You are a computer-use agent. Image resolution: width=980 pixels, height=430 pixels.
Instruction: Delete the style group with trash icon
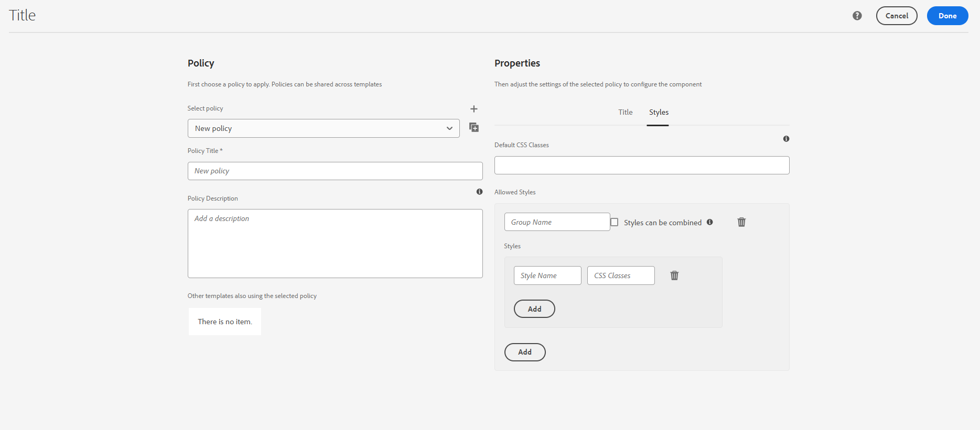741,222
